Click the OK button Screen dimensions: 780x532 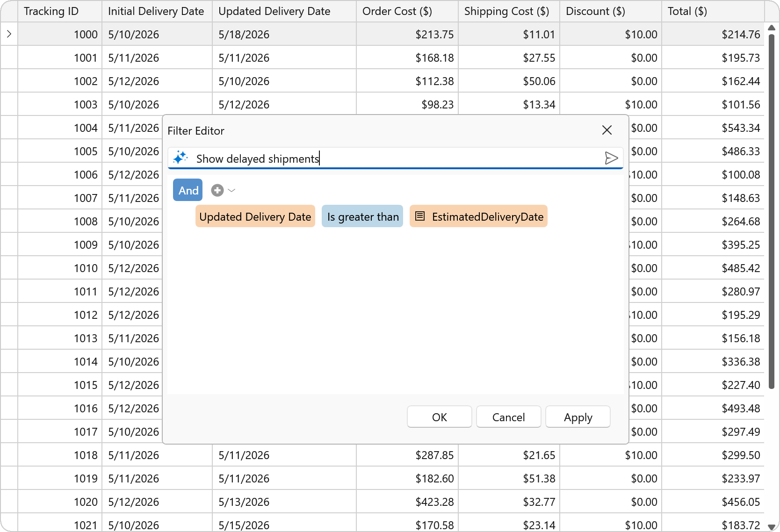tap(440, 417)
